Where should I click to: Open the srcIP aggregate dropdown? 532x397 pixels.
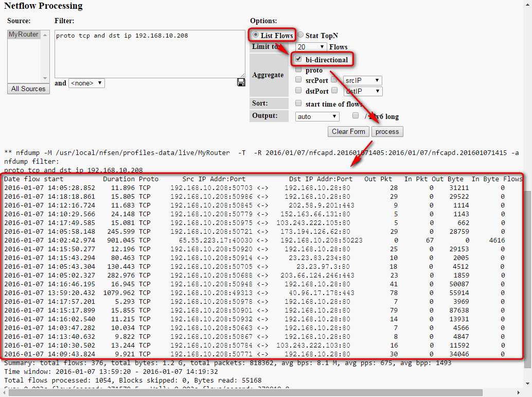coord(363,80)
